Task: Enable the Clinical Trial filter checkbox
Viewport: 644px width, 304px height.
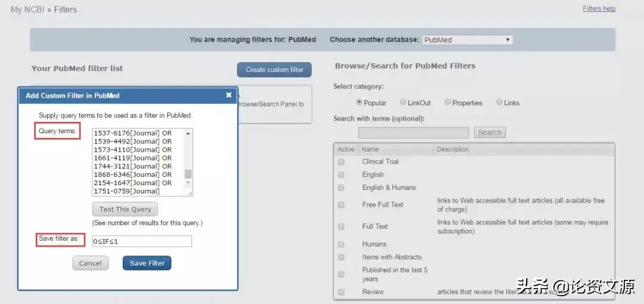Action: [341, 162]
